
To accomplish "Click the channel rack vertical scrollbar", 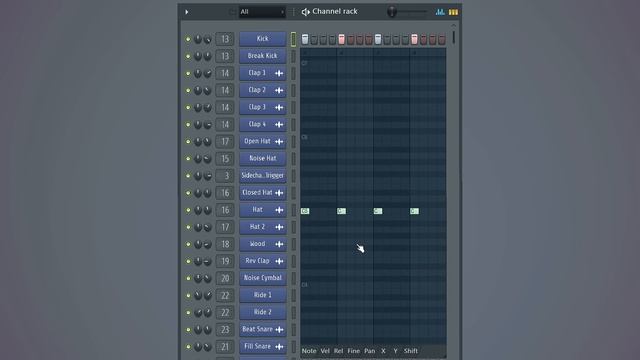I will (x=453, y=37).
